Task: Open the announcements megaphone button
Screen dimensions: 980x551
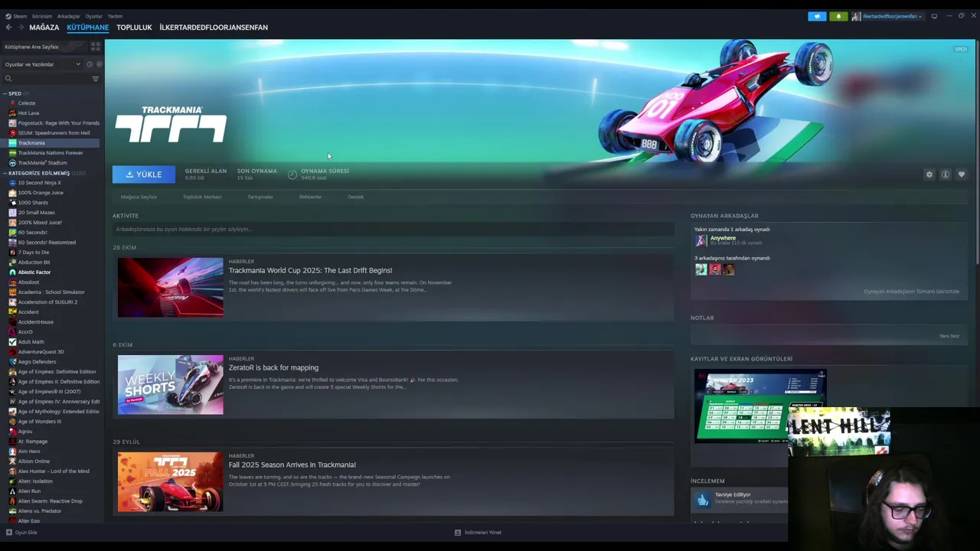Action: click(817, 16)
